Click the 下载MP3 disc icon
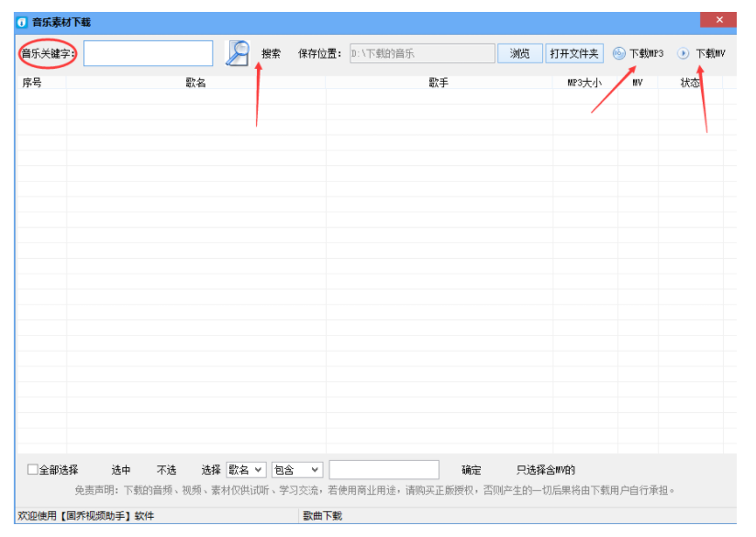This screenshot has height=537, width=756. click(619, 53)
